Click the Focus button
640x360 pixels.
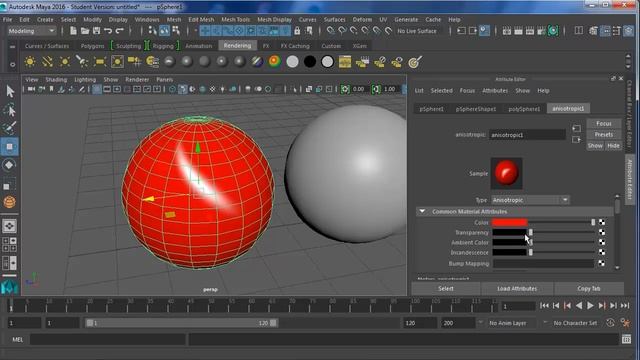pos(604,124)
